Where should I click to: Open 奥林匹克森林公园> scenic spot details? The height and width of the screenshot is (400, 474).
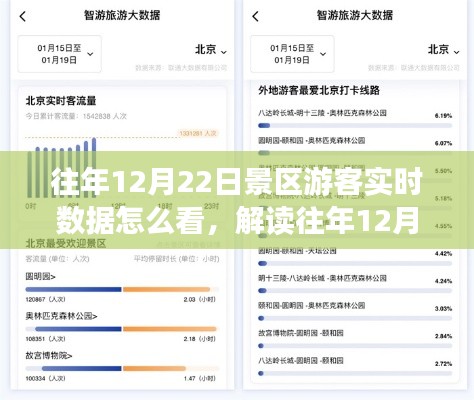click(61, 316)
